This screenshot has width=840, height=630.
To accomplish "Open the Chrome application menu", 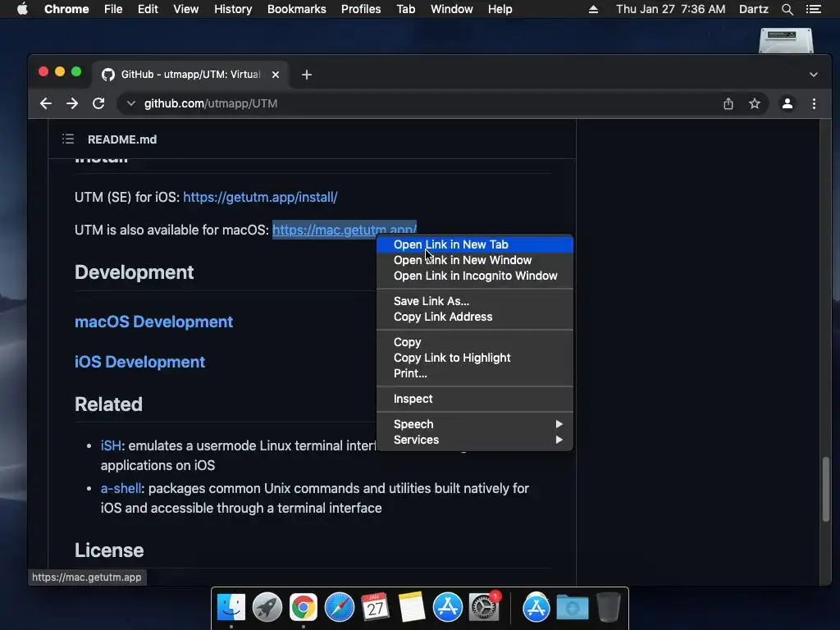I will point(66,9).
